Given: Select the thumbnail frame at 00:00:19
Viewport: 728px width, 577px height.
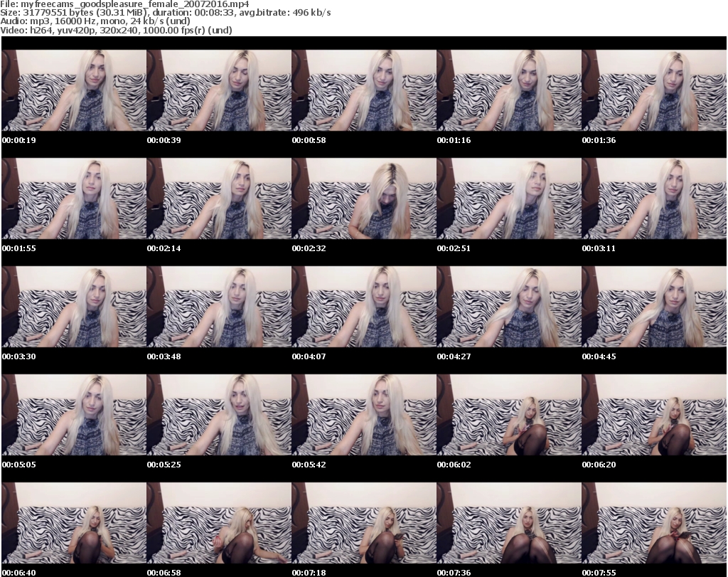Looking at the screenshot, I should coord(74,90).
